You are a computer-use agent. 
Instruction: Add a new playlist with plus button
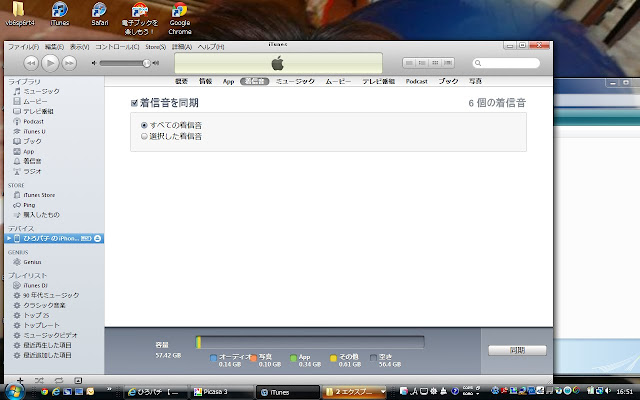(x=20, y=380)
